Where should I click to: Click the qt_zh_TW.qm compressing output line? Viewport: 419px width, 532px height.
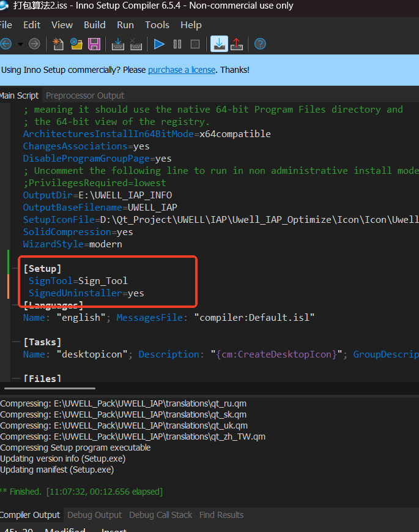click(133, 436)
